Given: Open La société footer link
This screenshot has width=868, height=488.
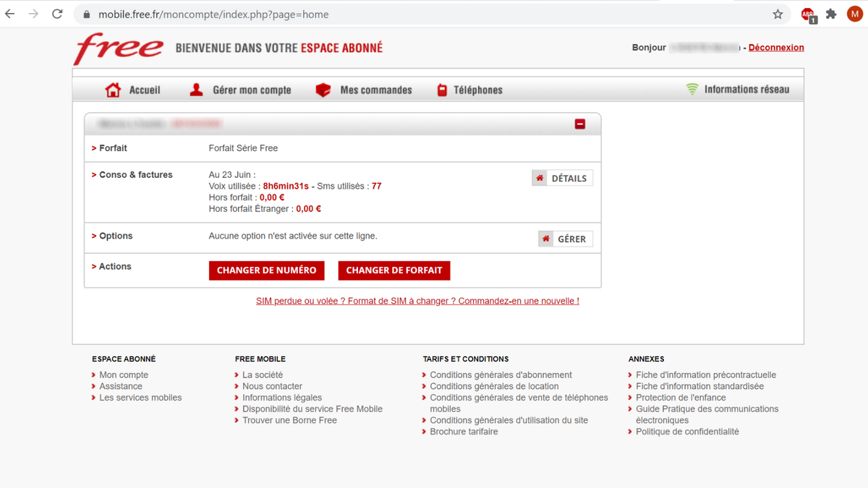Looking at the screenshot, I should [263, 375].
